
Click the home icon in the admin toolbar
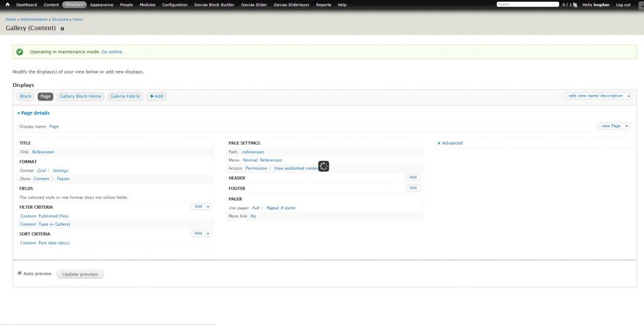[8, 4]
